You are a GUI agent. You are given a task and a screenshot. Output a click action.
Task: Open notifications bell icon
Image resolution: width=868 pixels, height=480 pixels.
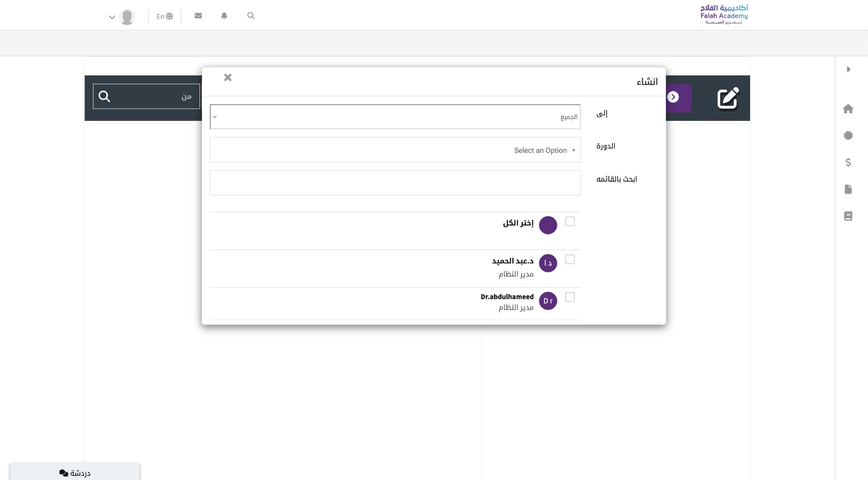pos(224,16)
